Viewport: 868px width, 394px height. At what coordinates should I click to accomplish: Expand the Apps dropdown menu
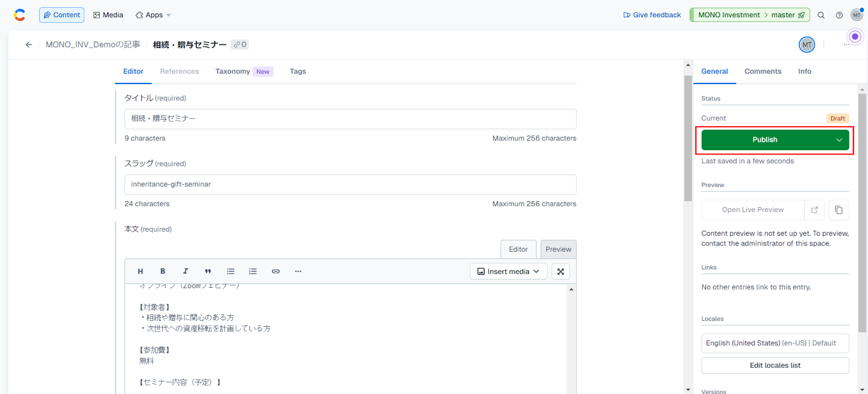coord(154,15)
